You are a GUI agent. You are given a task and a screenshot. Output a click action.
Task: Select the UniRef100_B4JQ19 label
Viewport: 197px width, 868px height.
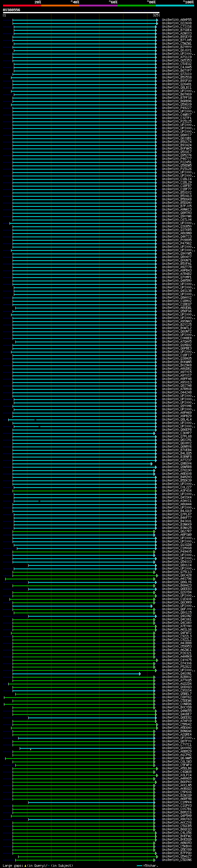(x=176, y=511)
